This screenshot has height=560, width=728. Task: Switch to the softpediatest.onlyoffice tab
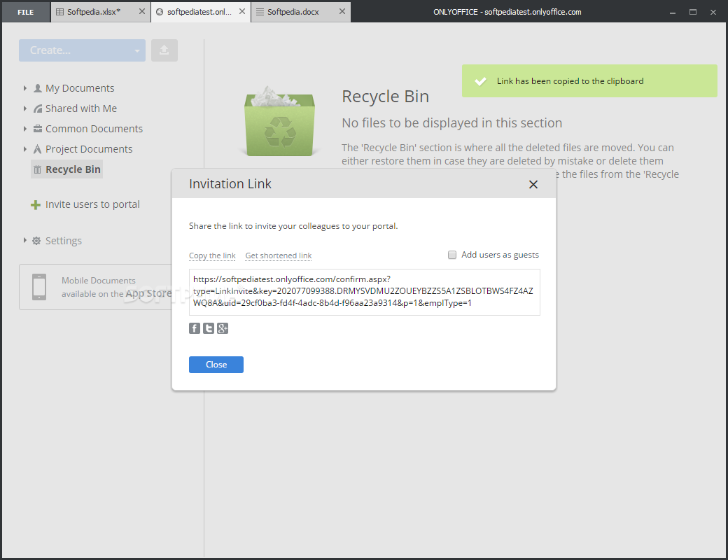tap(199, 12)
